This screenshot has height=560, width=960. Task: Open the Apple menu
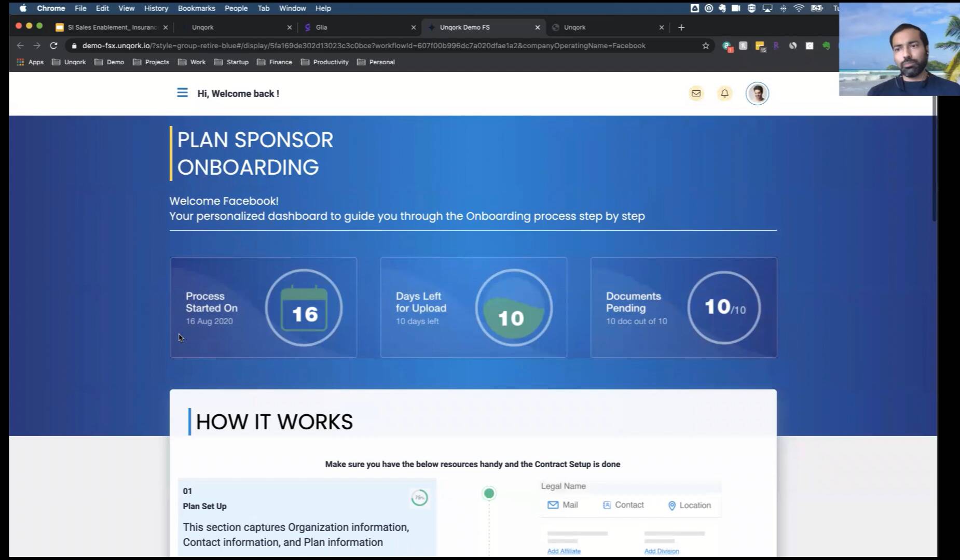pos(23,8)
